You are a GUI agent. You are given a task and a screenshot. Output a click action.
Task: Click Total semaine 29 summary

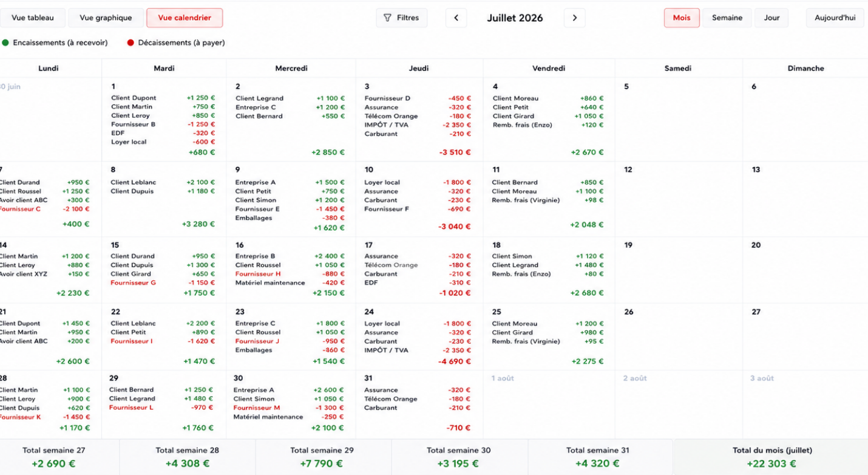322,457
